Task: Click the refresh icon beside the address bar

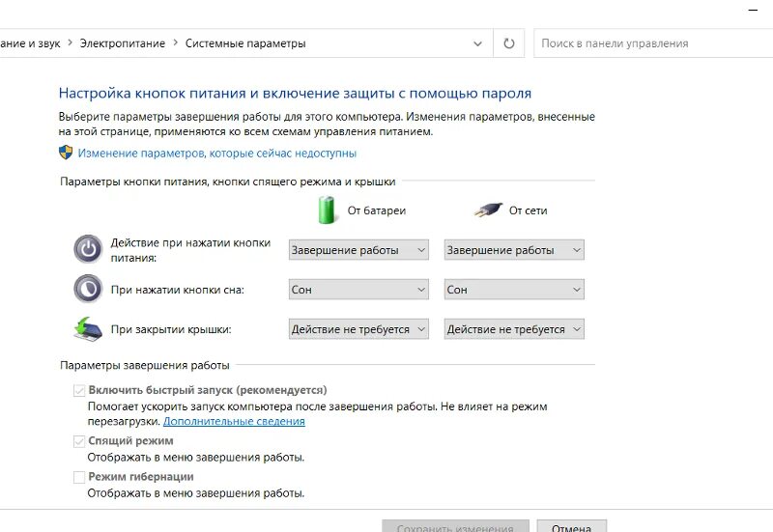Action: click(x=509, y=43)
